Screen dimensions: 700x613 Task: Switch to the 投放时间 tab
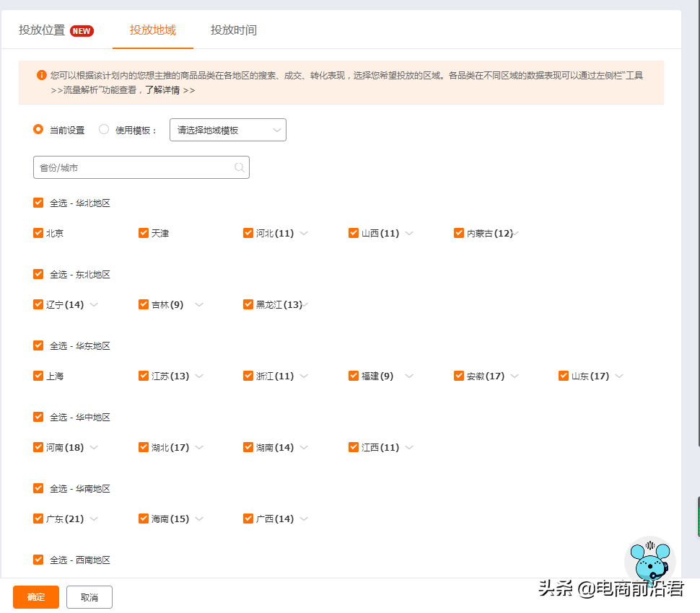[x=232, y=31]
